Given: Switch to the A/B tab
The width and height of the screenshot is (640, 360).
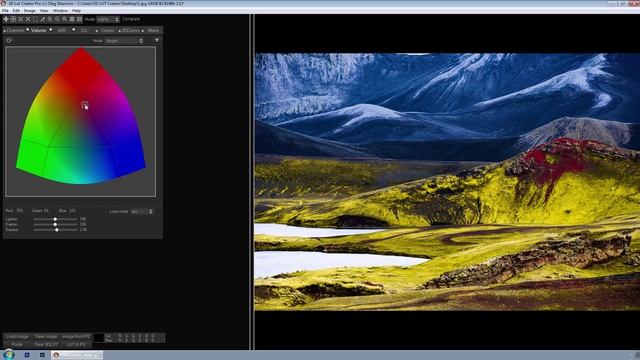Looking at the screenshot, I should (x=62, y=31).
